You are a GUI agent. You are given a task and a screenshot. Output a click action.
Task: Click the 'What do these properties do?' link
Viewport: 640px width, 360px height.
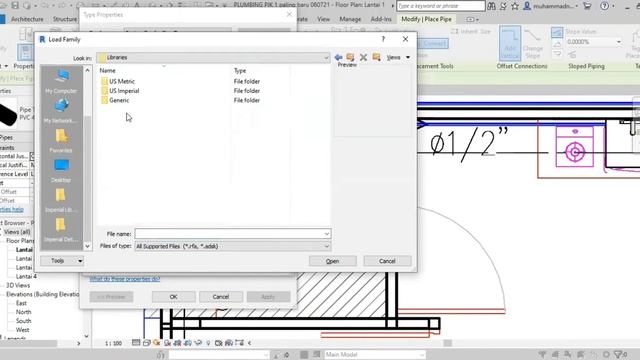[125, 279]
